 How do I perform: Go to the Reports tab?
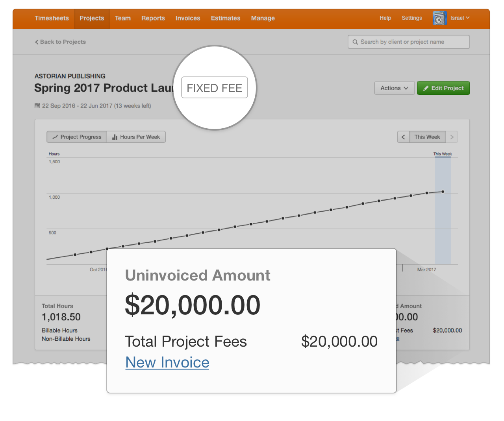click(x=153, y=18)
